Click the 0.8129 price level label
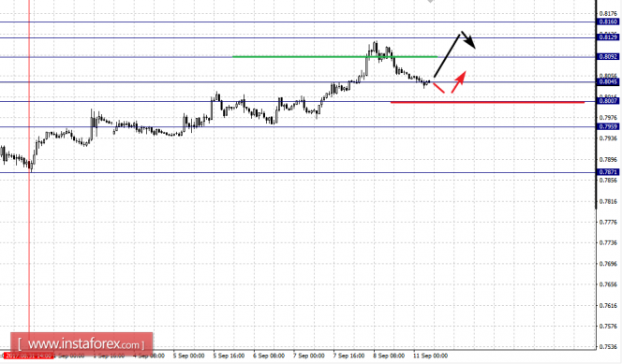The image size is (622, 364). (x=608, y=37)
